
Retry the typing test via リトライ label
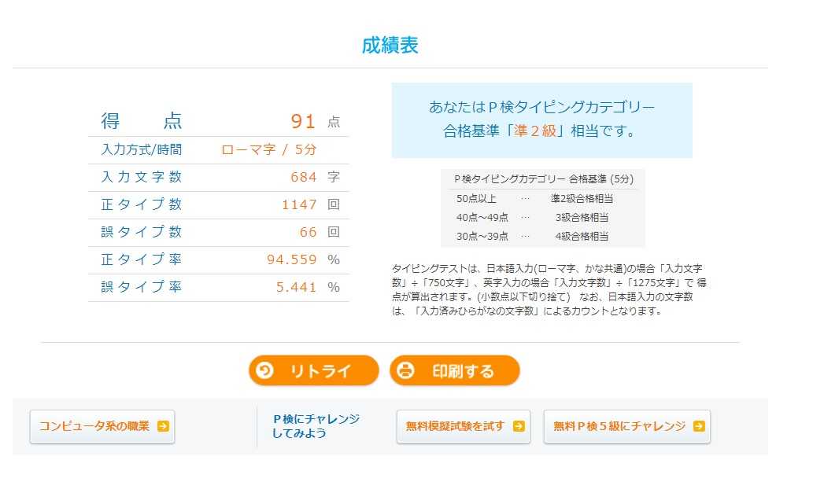click(321, 371)
